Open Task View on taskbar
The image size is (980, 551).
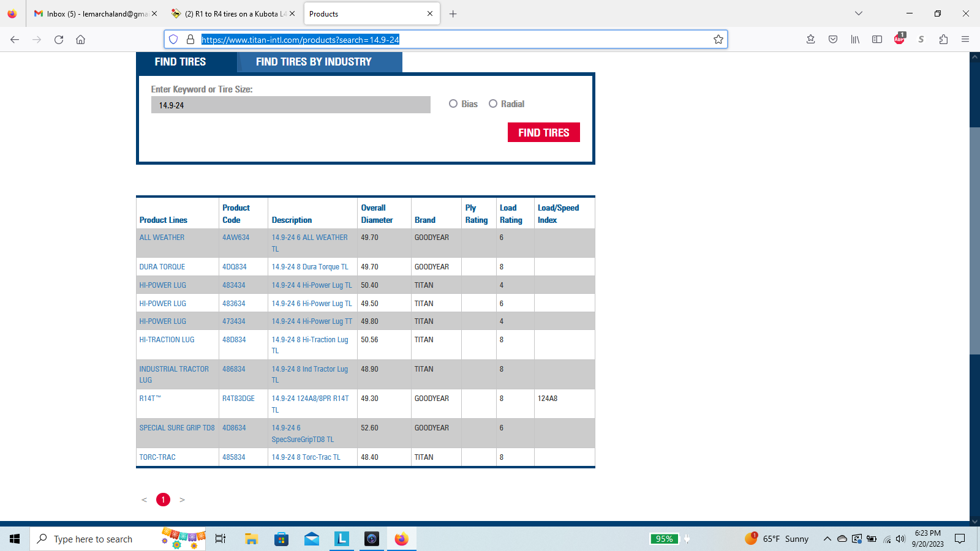point(221,539)
